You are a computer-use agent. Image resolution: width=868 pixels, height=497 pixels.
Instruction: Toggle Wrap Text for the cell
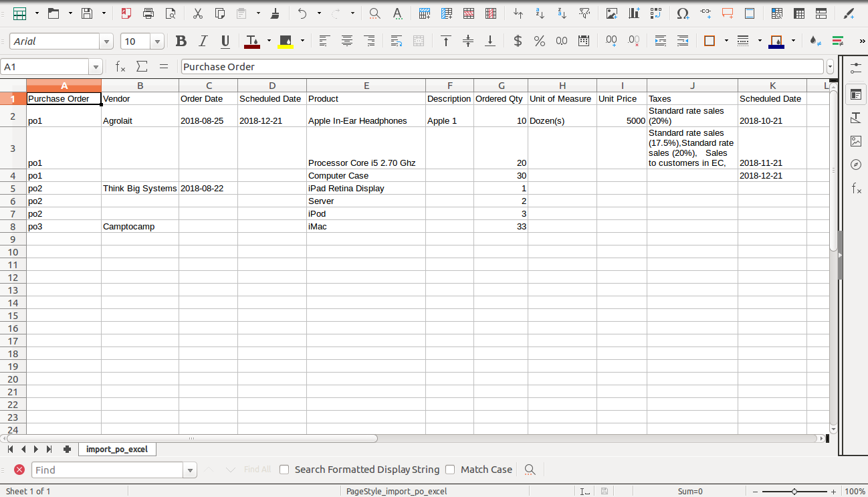(x=397, y=41)
